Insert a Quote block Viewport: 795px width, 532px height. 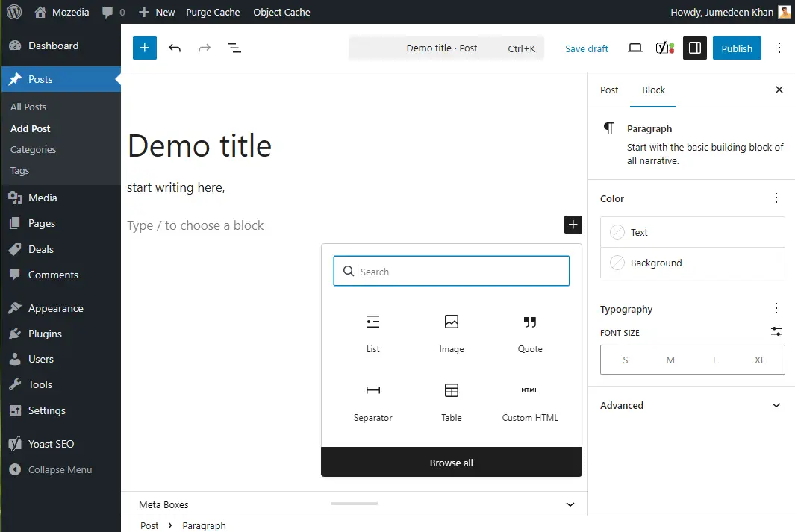click(x=530, y=332)
